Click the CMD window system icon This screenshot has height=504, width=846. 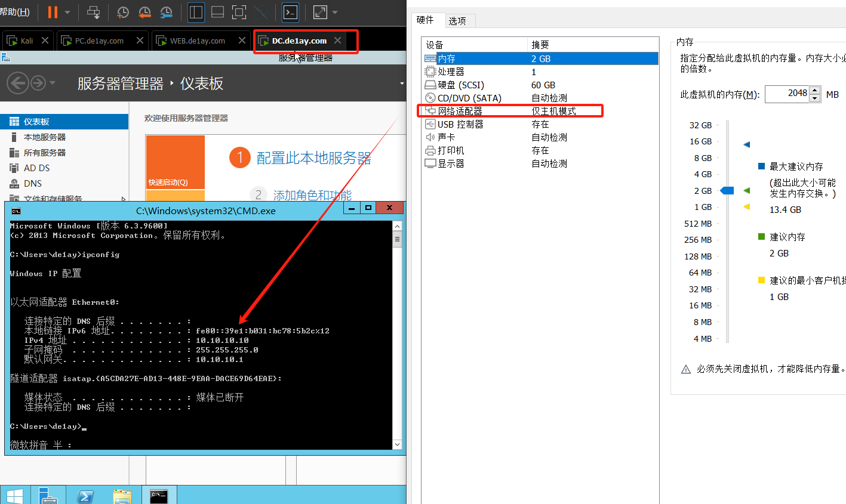(x=16, y=211)
